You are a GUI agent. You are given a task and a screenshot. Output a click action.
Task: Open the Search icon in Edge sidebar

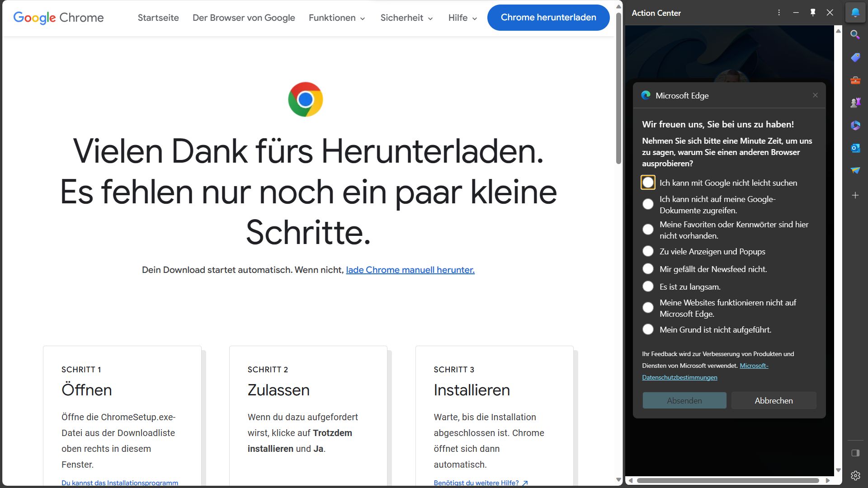tap(855, 35)
